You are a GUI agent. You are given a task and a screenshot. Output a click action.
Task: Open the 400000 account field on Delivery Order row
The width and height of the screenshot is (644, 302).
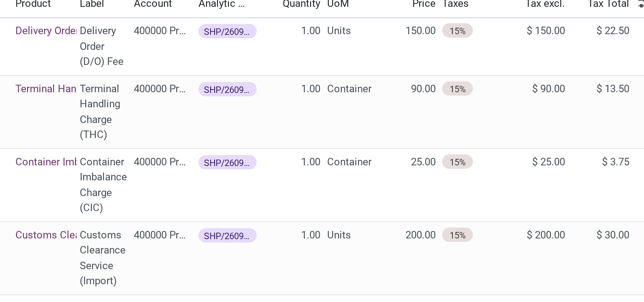tap(160, 31)
